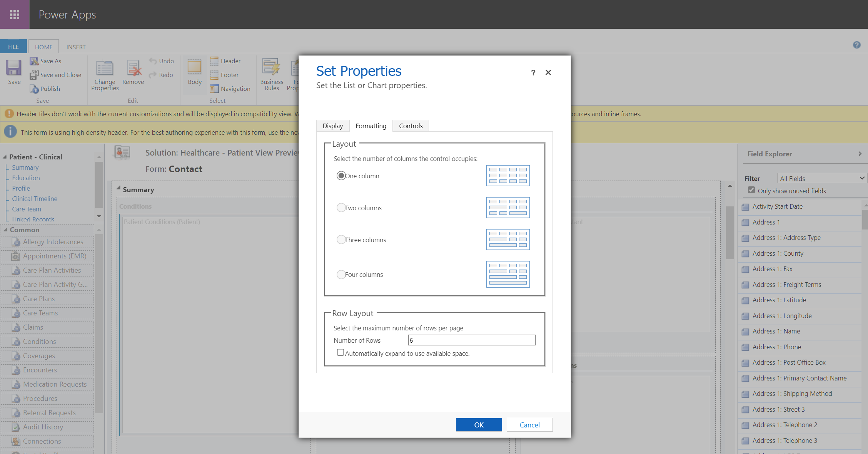Open Business Rules from the ribbon

point(271,68)
